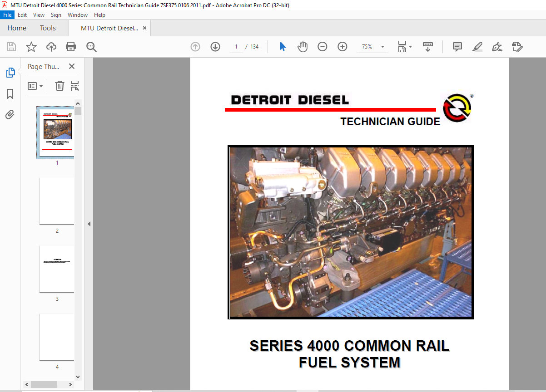
Task: Click the Save file icon
Action: 11,47
